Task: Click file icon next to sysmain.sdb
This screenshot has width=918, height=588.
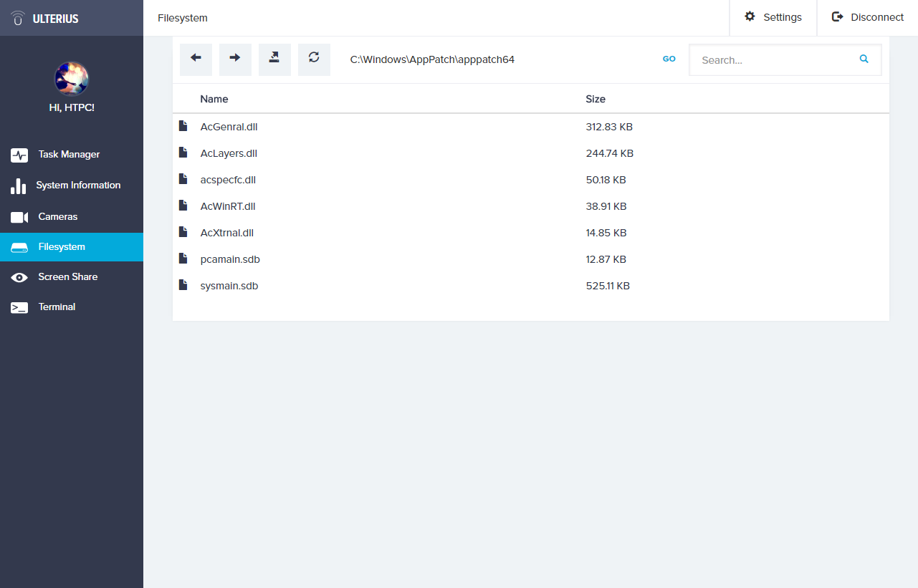Action: pos(183,285)
